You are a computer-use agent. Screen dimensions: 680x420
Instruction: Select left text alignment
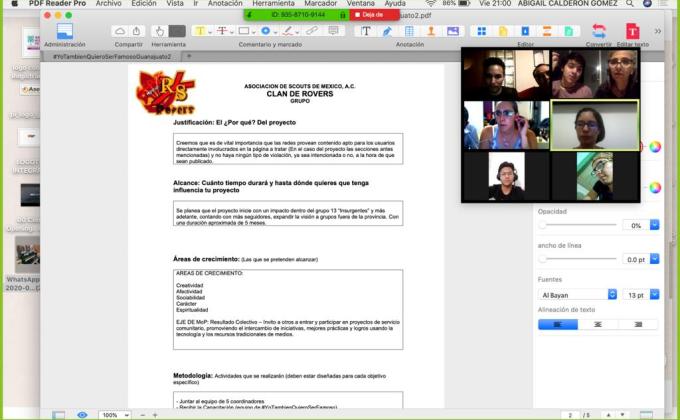(x=558, y=324)
